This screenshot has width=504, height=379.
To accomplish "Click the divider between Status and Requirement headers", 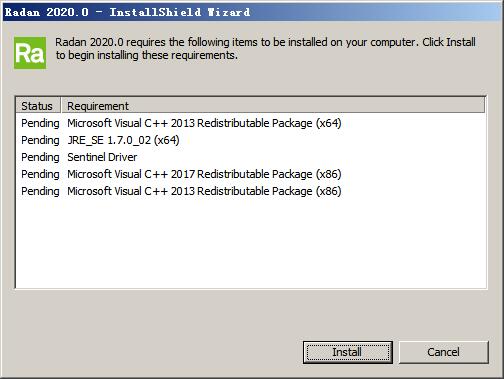I will pos(61,105).
